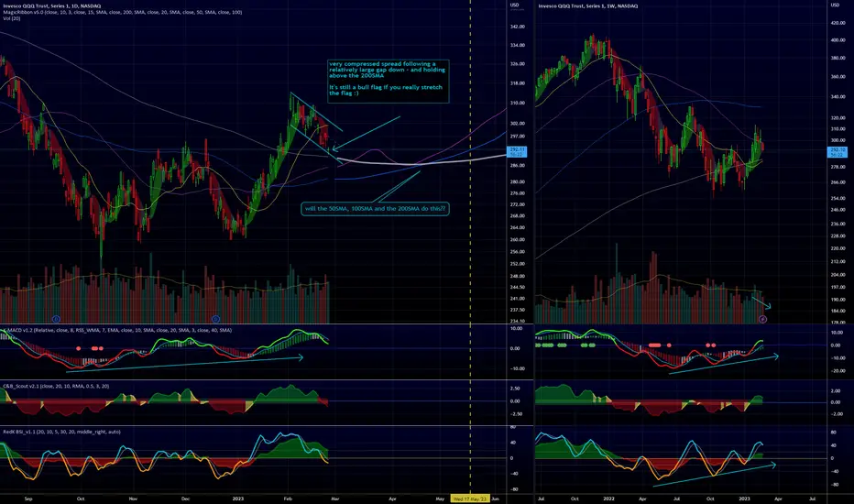The width and height of the screenshot is (854, 504).
Task: Click 'Feb' on the daily time axis
Action: tap(288, 499)
